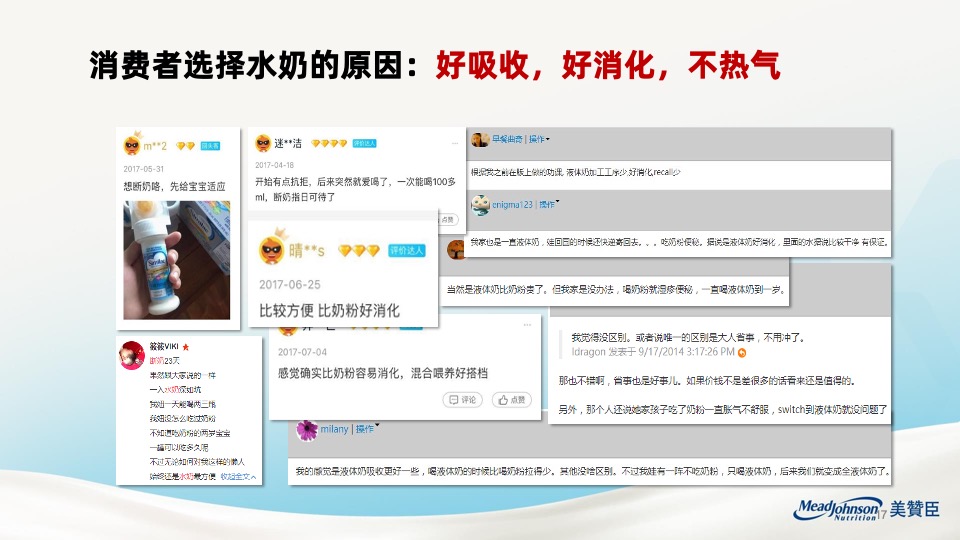This screenshot has height=540, width=960.
Task: Click the review text 想断奶咯,先给宝宝适应
Action: click(174, 186)
